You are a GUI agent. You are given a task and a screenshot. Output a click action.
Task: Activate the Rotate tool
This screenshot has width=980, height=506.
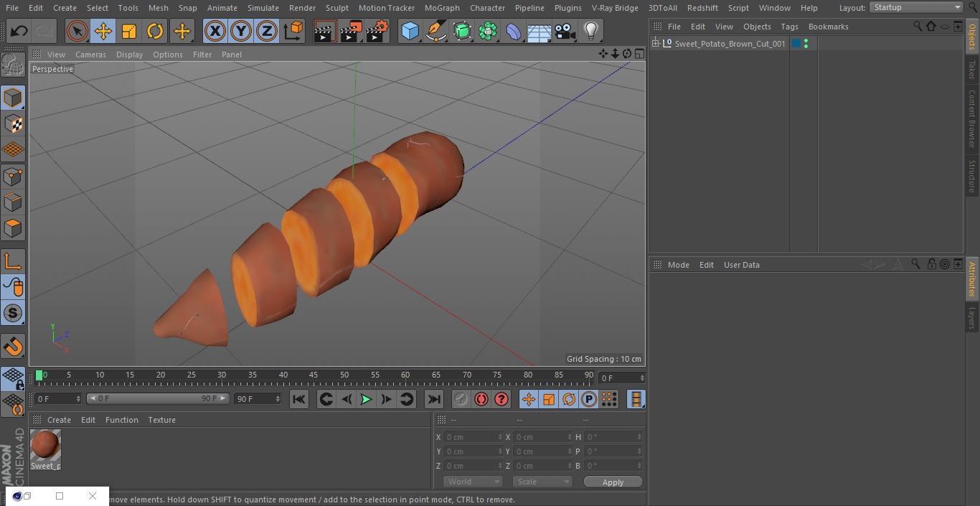click(155, 32)
